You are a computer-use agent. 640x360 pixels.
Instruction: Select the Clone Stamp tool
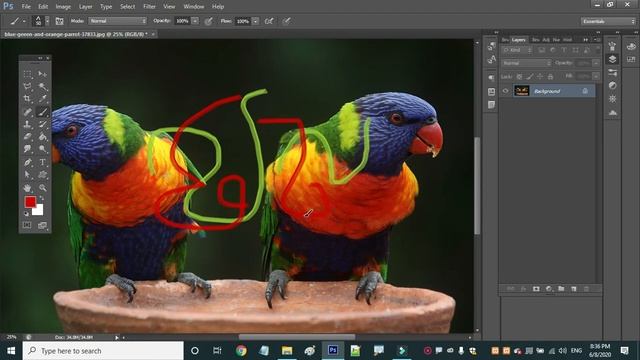point(27,124)
